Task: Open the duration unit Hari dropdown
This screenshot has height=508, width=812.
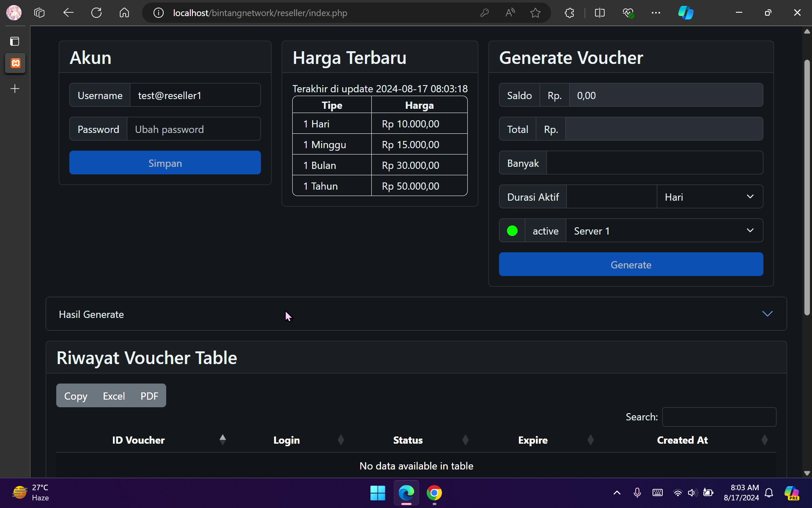Action: (710, 197)
